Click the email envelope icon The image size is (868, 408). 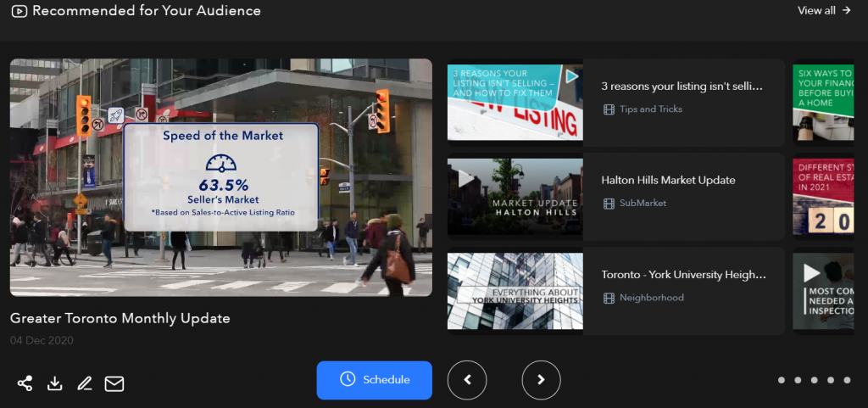click(x=114, y=383)
